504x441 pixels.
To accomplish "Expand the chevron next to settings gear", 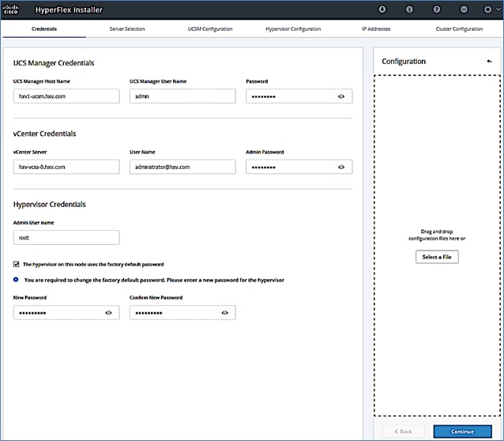I will point(498,9).
